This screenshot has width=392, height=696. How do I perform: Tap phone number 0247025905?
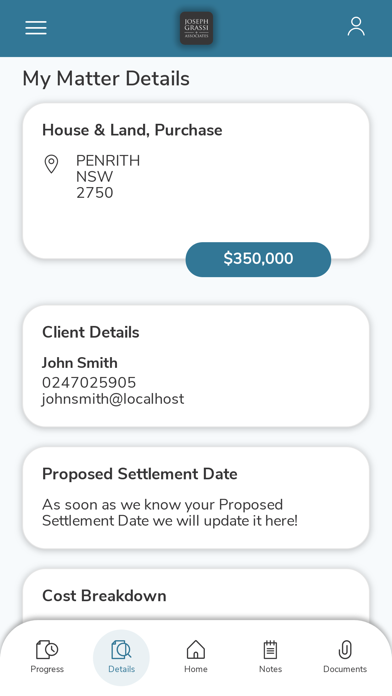click(x=89, y=383)
